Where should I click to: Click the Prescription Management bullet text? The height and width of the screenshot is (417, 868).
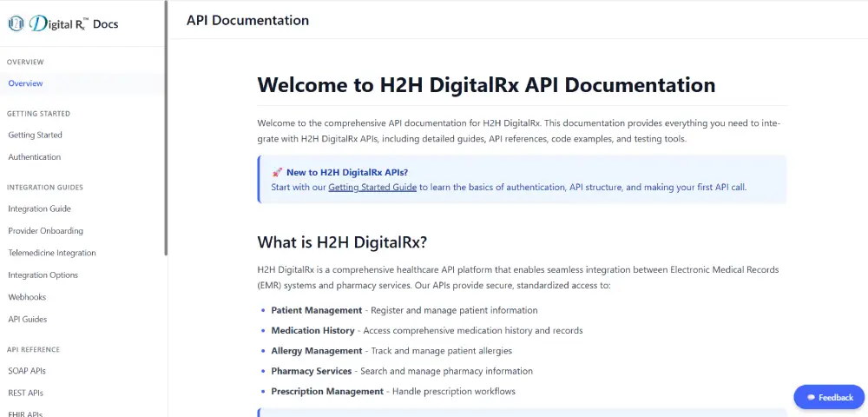point(327,392)
